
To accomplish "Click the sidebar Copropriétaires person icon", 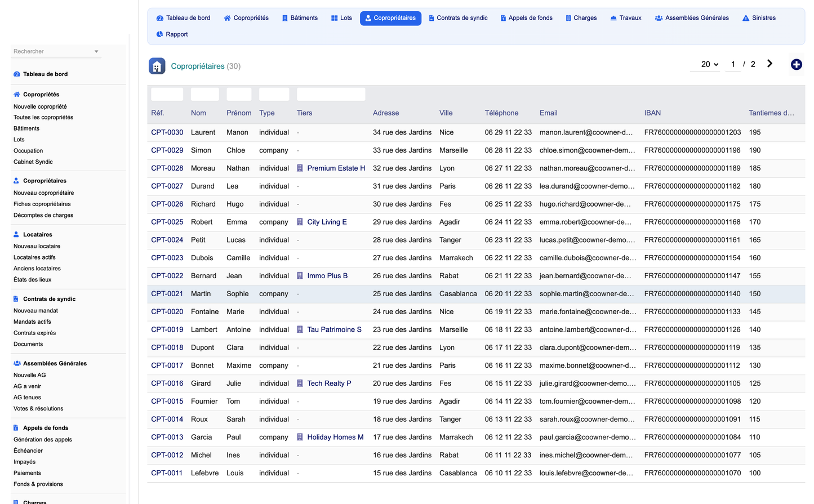I will click(x=16, y=181).
